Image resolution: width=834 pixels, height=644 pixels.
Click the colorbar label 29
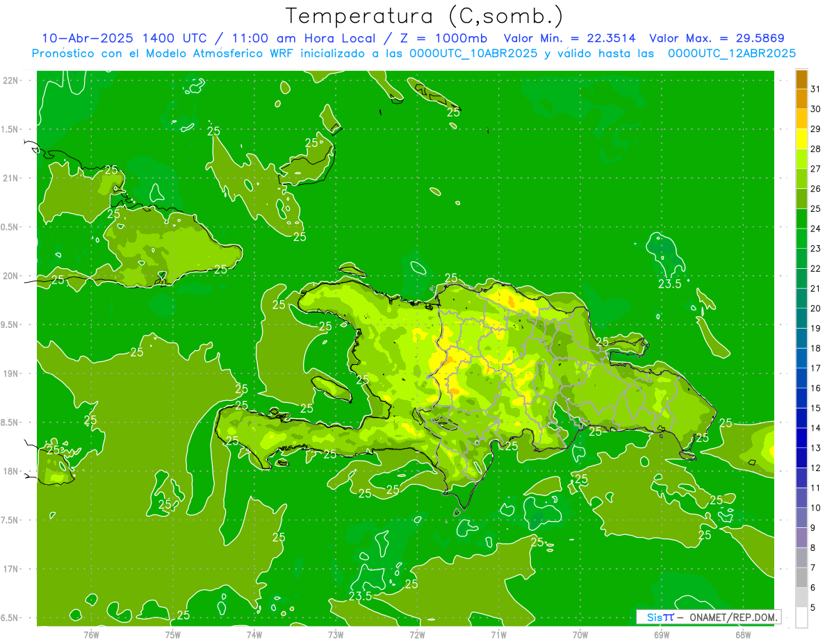coord(816,129)
